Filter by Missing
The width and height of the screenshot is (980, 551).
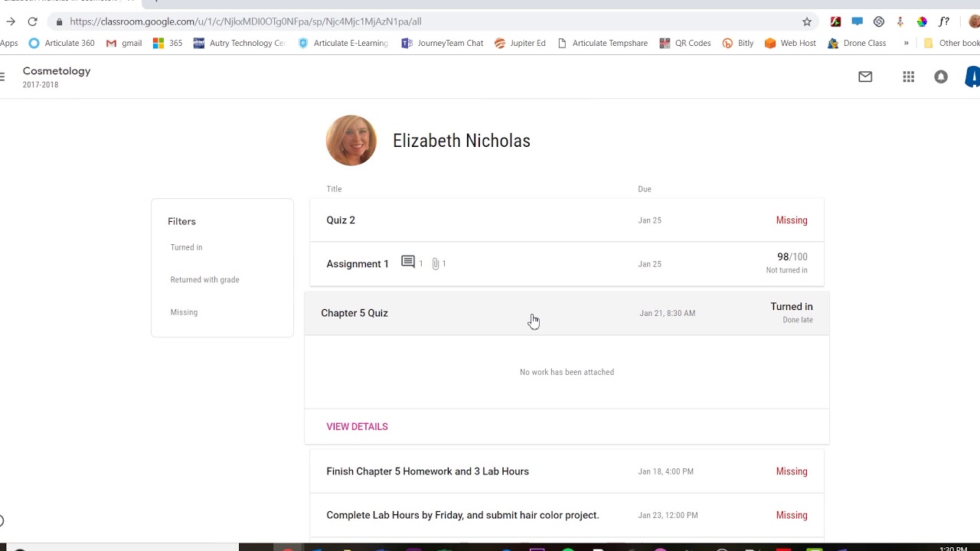pos(184,312)
